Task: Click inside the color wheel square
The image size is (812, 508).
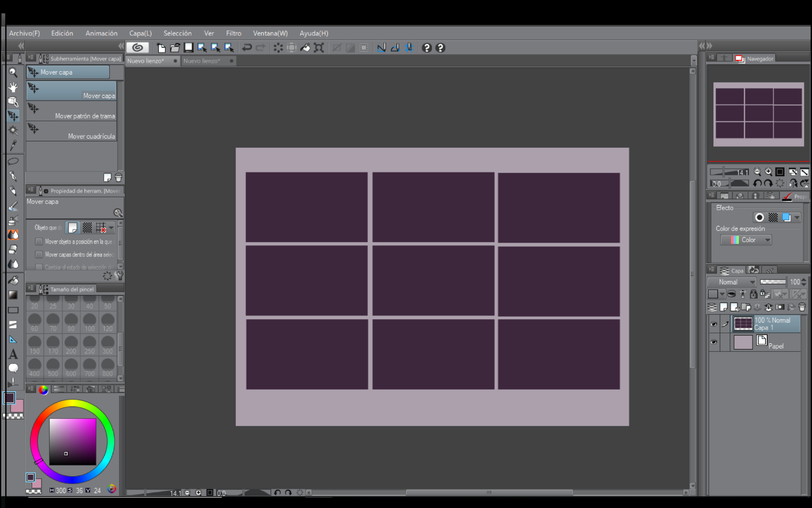Action: tap(73, 442)
